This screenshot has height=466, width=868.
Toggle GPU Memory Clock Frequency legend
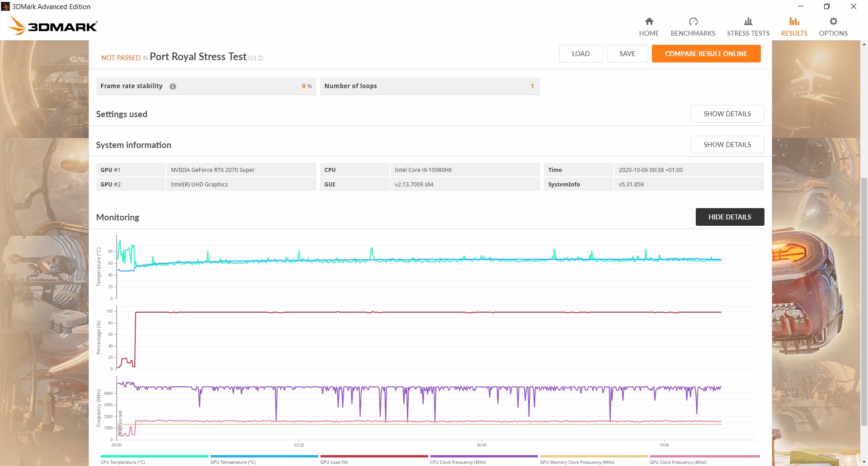click(x=594, y=456)
